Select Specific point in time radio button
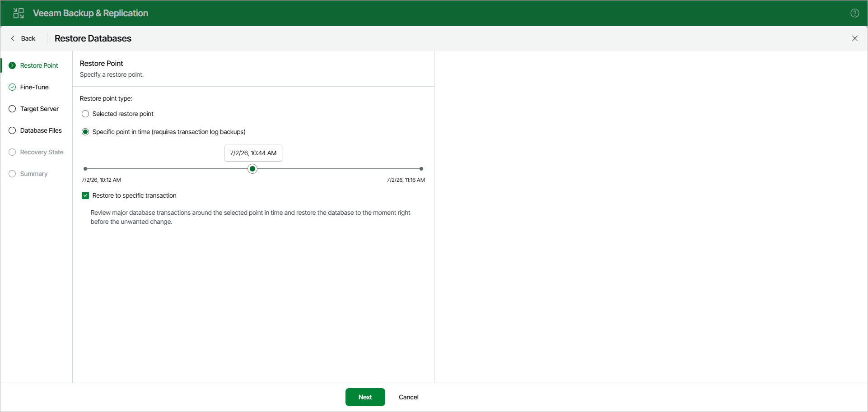 click(x=85, y=132)
